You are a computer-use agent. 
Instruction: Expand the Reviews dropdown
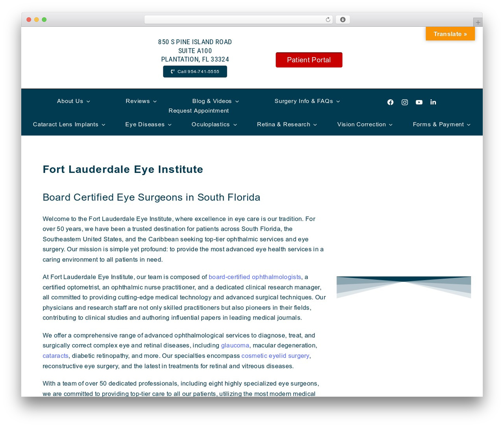(x=141, y=101)
